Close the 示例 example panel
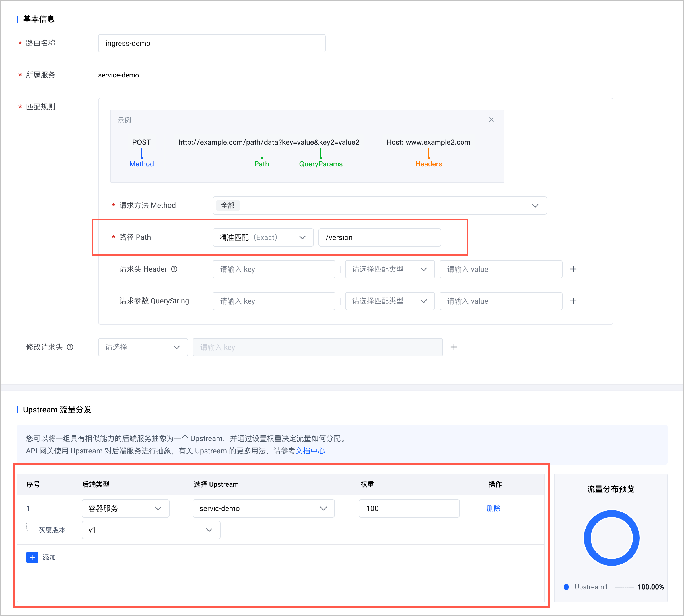684x616 pixels. [x=491, y=120]
